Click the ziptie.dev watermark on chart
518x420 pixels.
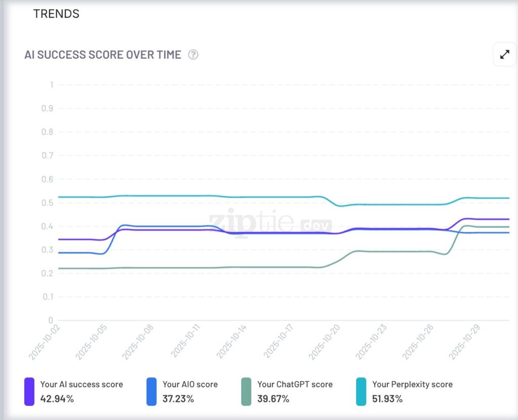tap(271, 223)
